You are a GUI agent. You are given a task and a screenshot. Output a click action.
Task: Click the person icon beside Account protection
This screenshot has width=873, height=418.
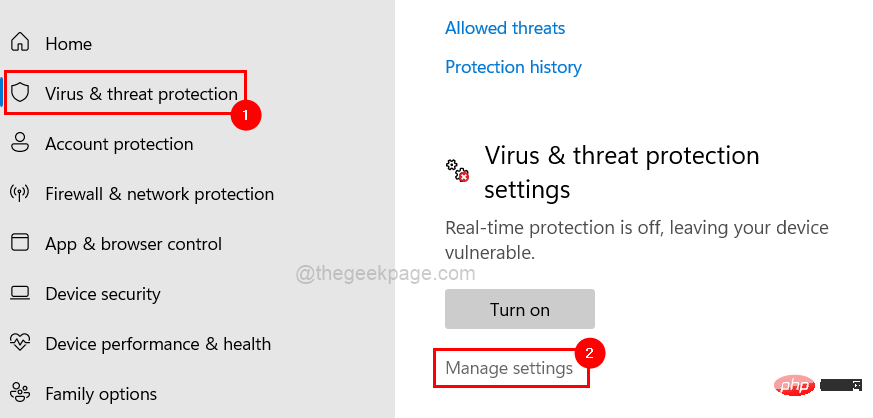20,143
